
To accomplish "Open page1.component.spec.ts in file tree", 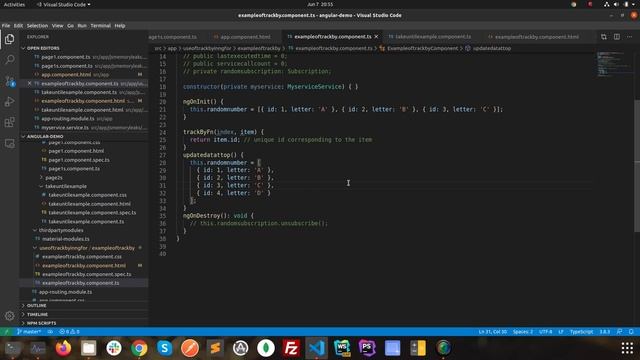I will (79, 160).
